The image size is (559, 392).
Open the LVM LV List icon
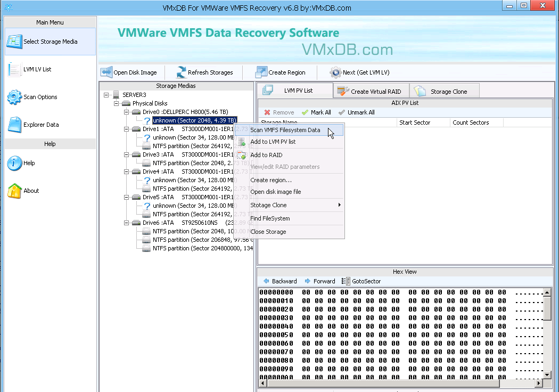(x=14, y=69)
